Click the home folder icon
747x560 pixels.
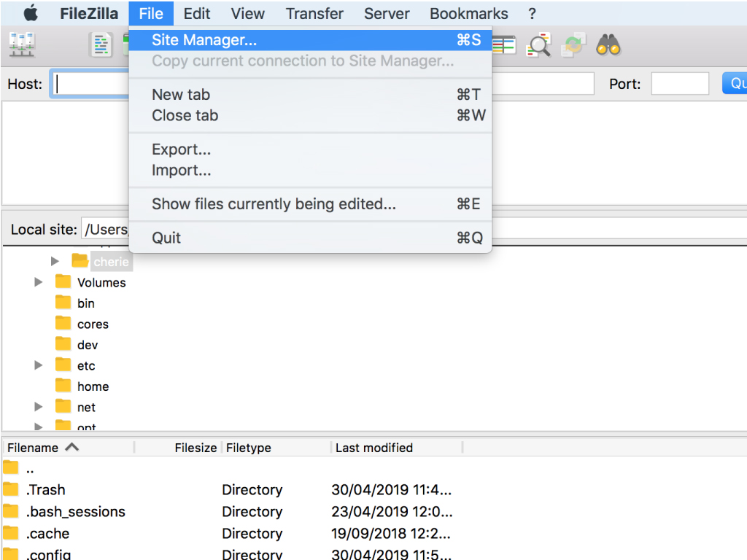click(x=63, y=386)
